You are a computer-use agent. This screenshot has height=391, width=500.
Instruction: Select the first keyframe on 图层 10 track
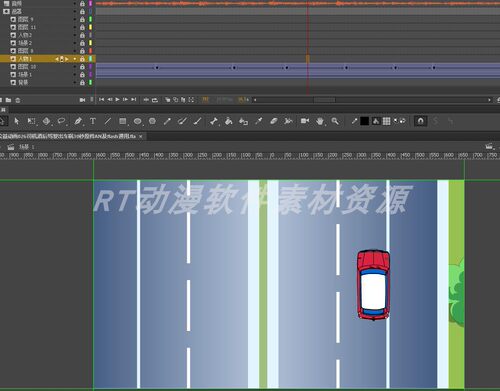[157, 68]
